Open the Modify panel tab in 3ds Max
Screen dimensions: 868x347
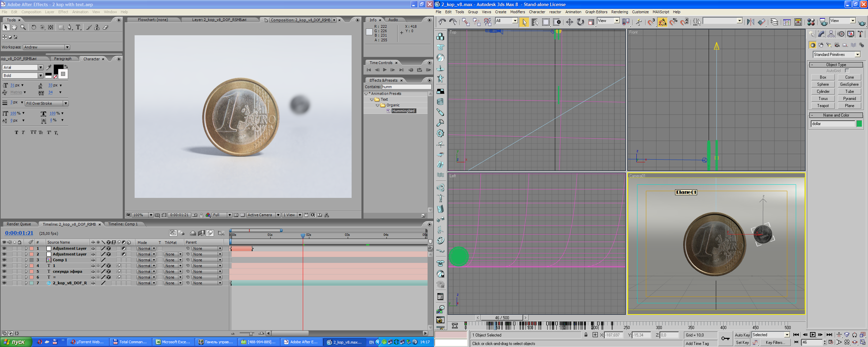coord(821,34)
